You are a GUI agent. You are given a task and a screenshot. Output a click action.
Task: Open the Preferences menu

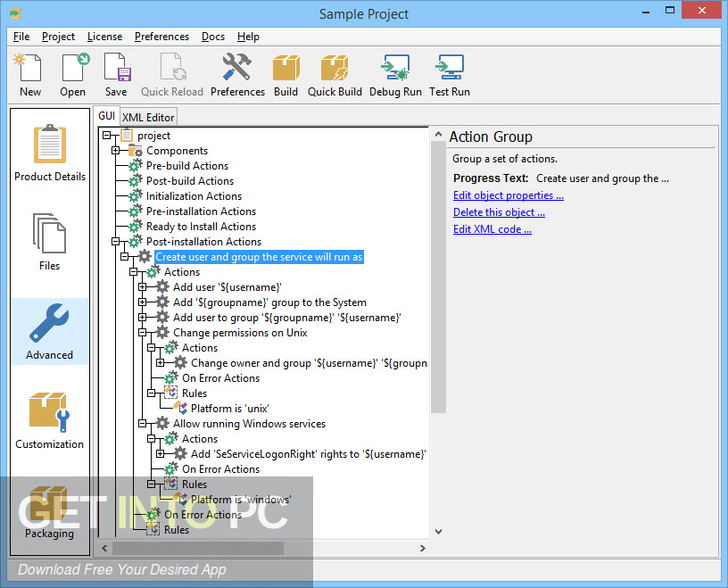click(x=161, y=37)
